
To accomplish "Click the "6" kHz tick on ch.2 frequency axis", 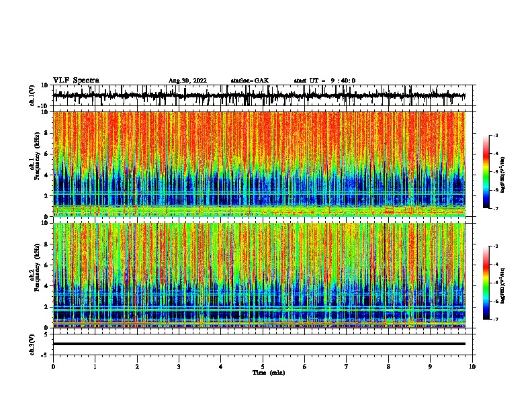I will (47, 265).
